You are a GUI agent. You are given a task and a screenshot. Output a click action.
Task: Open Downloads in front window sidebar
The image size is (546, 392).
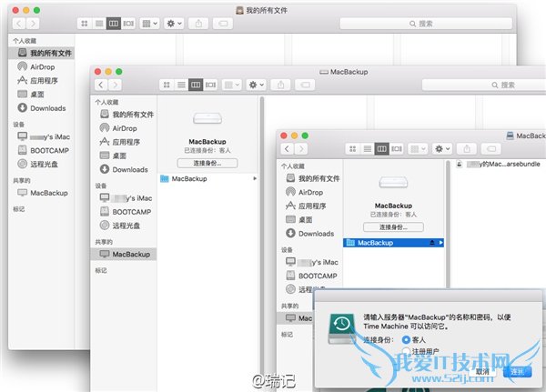(x=310, y=233)
